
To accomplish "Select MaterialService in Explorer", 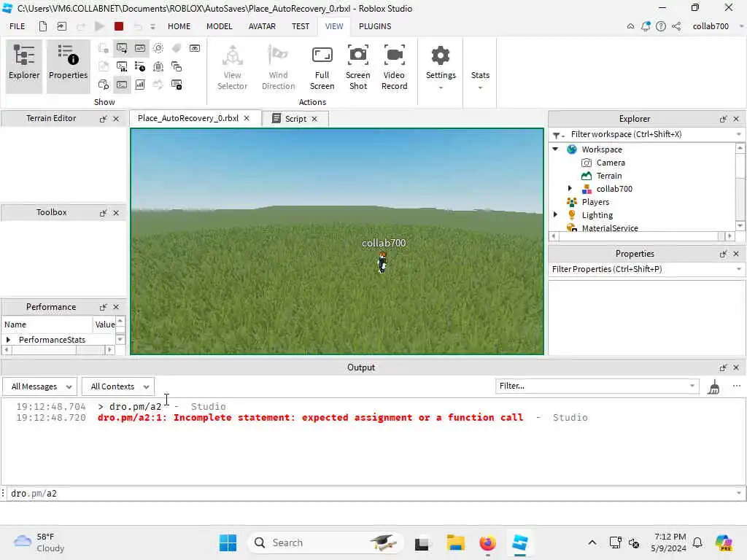I will [609, 228].
